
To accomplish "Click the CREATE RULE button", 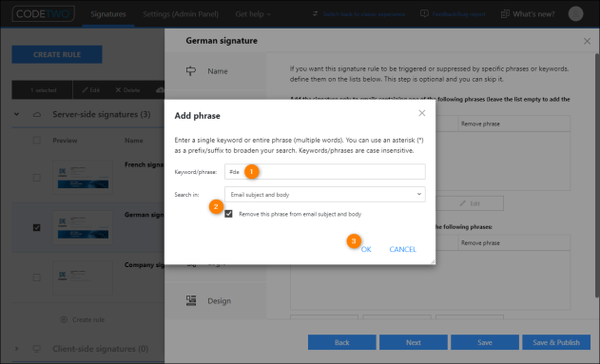I will coord(57,55).
